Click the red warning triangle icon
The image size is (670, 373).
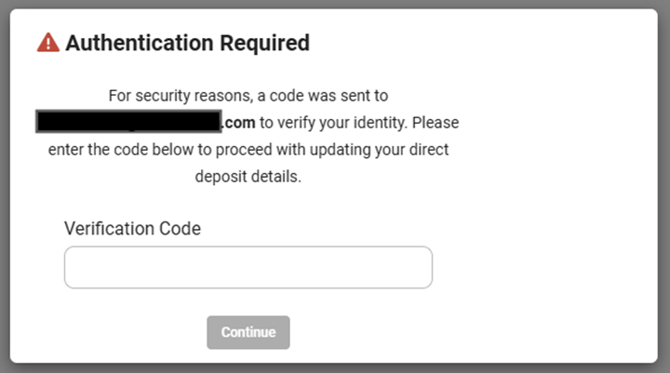[48, 43]
